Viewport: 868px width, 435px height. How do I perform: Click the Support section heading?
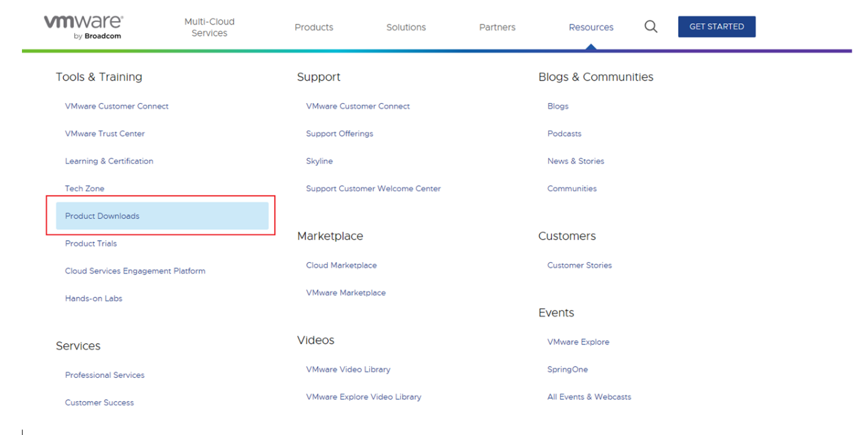click(x=319, y=77)
